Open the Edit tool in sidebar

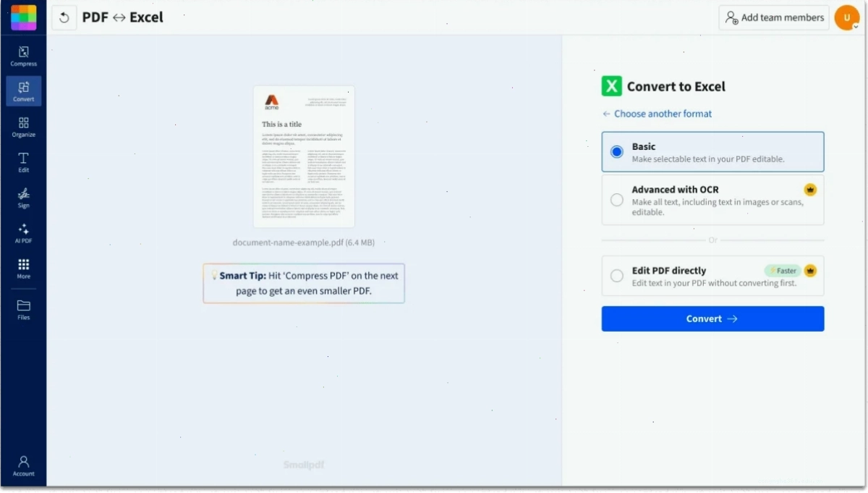[24, 162]
